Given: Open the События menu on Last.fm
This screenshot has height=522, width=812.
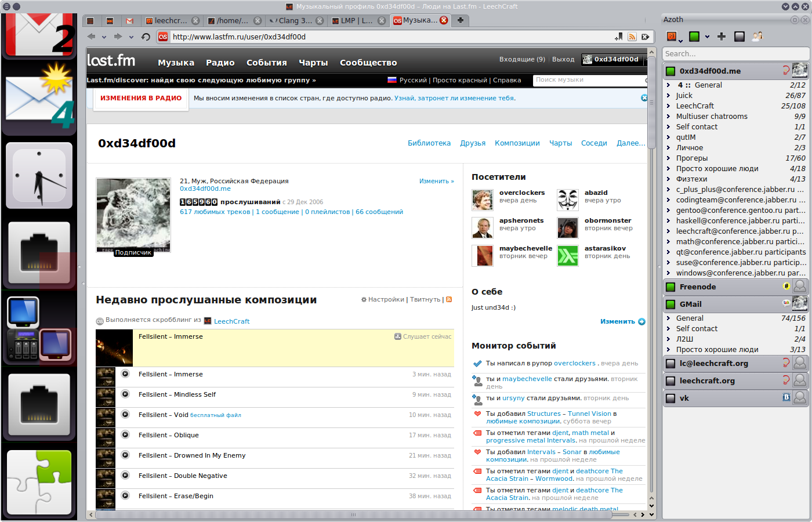Looking at the screenshot, I should [x=267, y=63].
